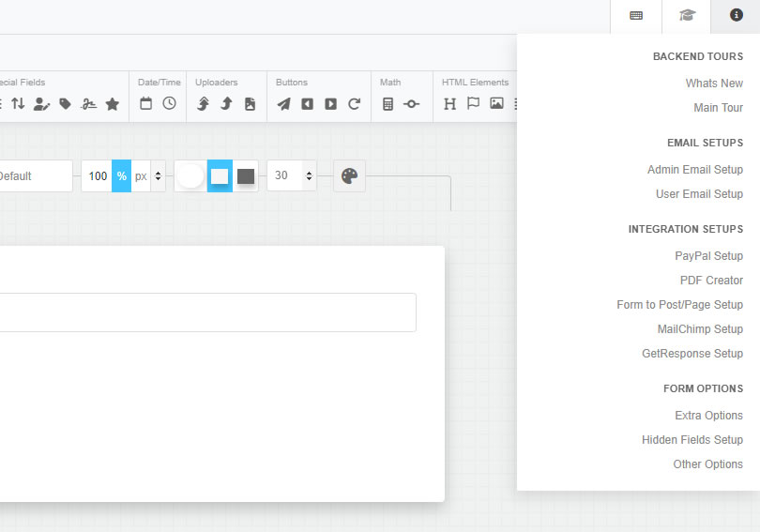Add the single file uploader arrow icon
The width and height of the screenshot is (760, 532).
226,104
